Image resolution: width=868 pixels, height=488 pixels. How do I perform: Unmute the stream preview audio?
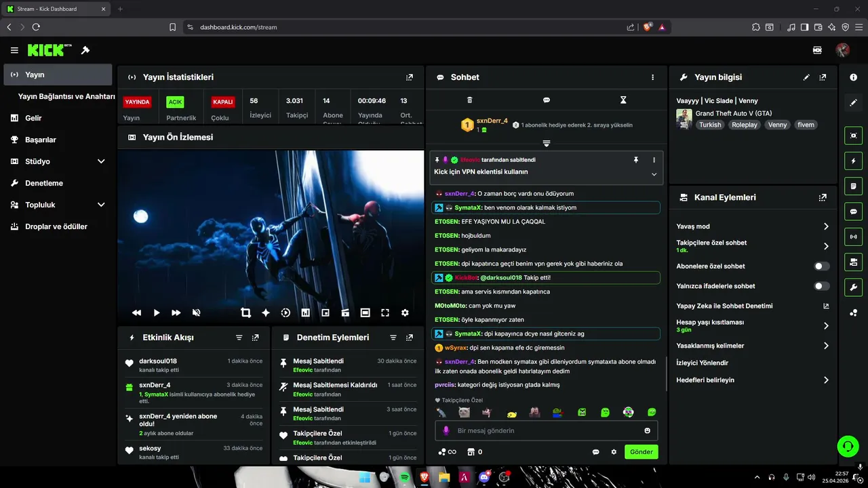[196, 312]
